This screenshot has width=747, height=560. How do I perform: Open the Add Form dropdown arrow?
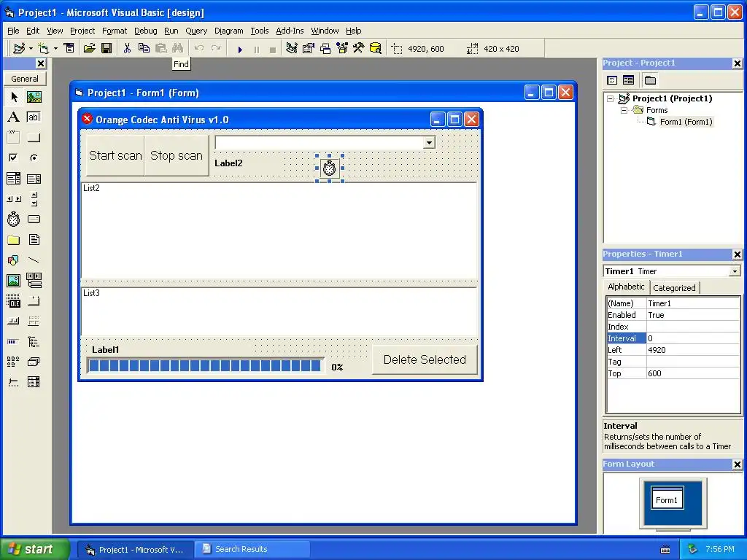(x=55, y=49)
